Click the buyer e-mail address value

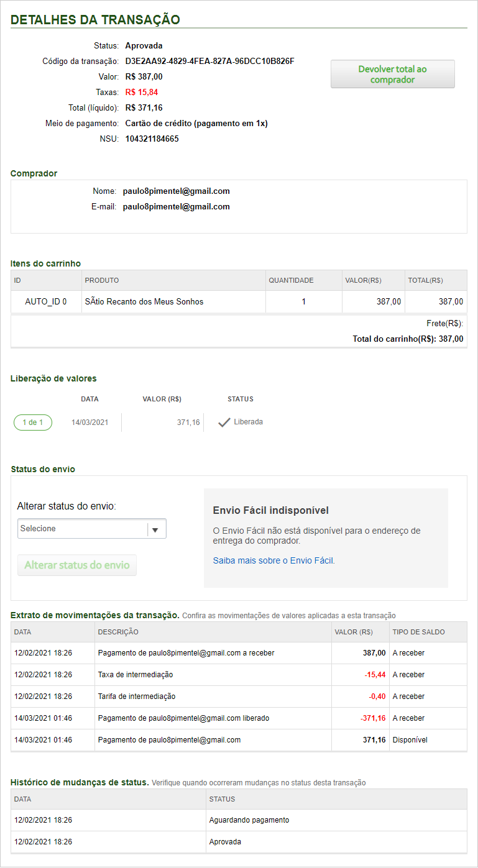pyautogui.click(x=177, y=207)
